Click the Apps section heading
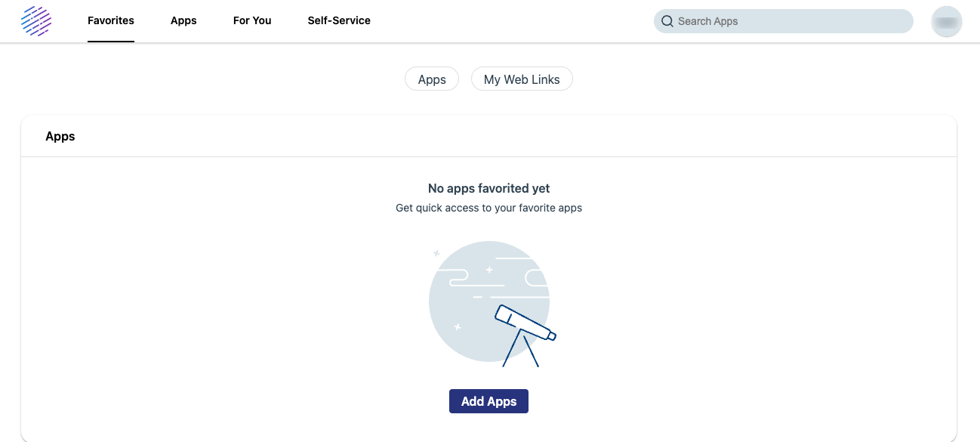The image size is (980, 442). click(60, 137)
